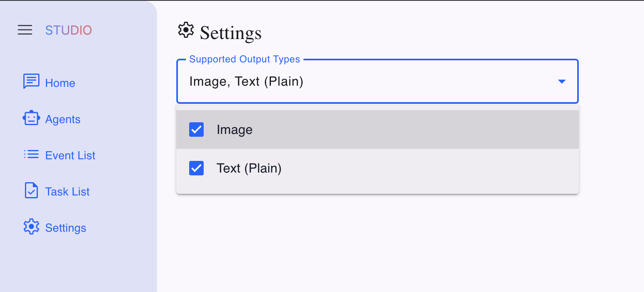Select the Settings gear icon in sidebar

point(31,227)
